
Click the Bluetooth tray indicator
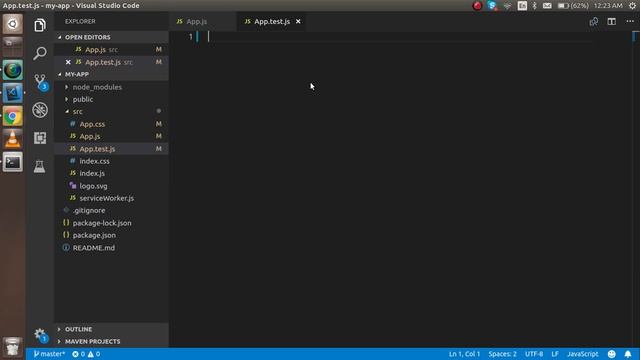click(x=534, y=5)
